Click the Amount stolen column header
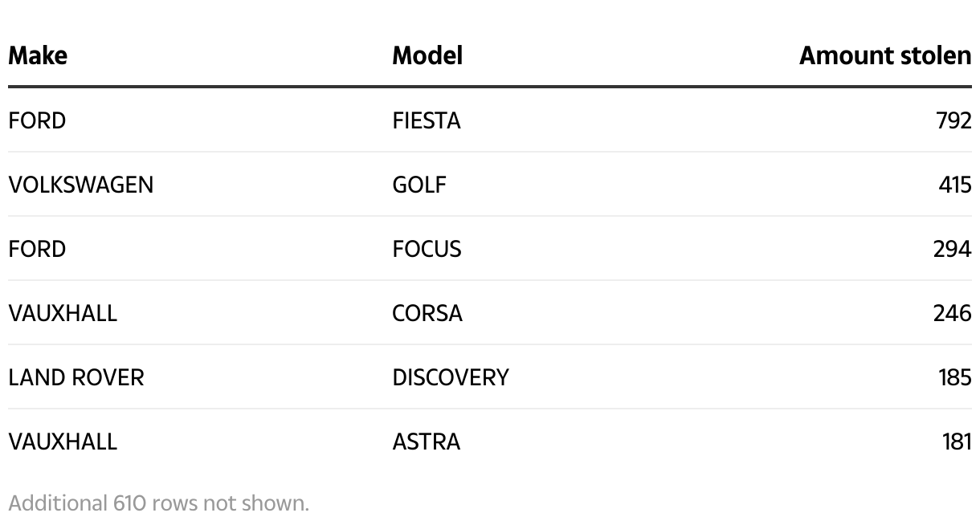This screenshot has height=525, width=980. pyautogui.click(x=884, y=55)
